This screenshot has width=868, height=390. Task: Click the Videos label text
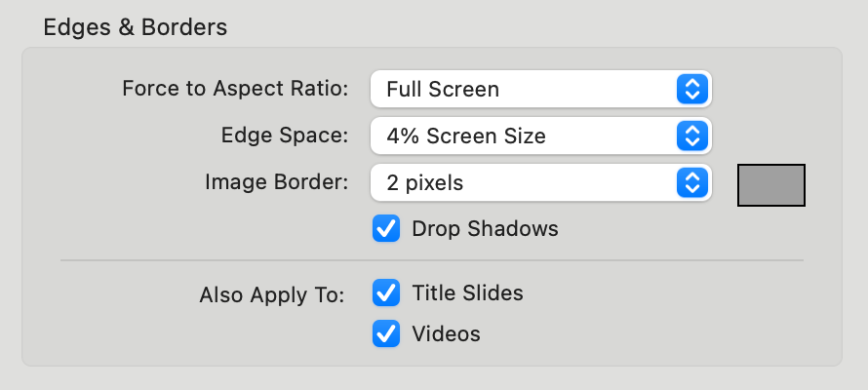[x=446, y=333]
